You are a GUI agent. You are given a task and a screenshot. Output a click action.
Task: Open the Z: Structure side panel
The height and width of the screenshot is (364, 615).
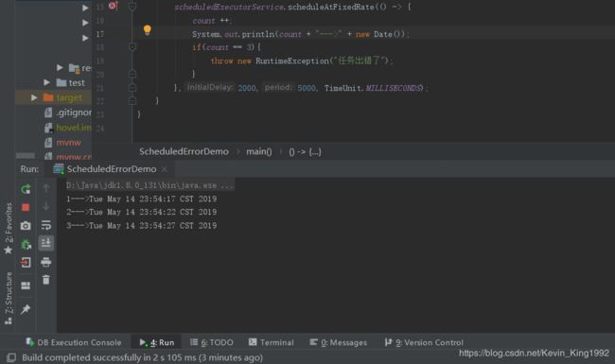(9, 298)
